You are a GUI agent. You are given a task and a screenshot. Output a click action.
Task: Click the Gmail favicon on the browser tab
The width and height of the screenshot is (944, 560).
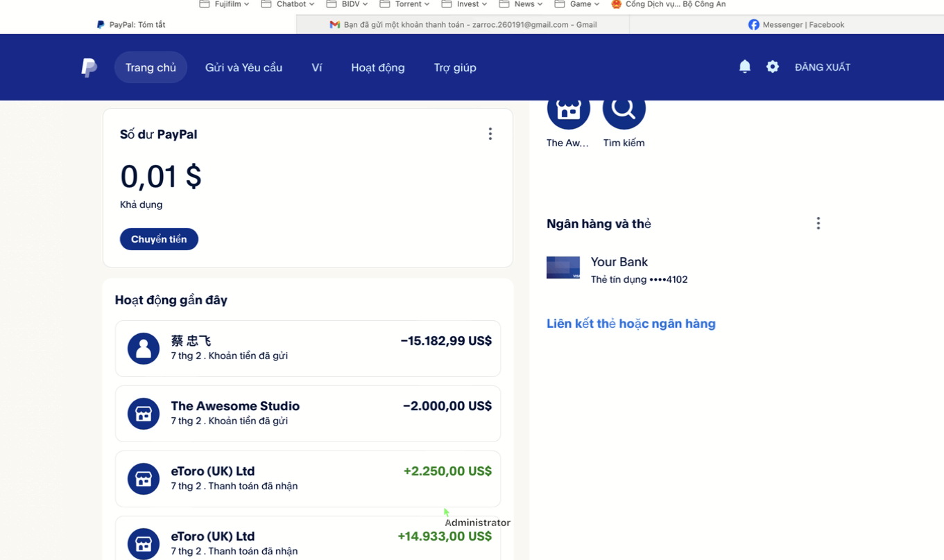tap(334, 24)
